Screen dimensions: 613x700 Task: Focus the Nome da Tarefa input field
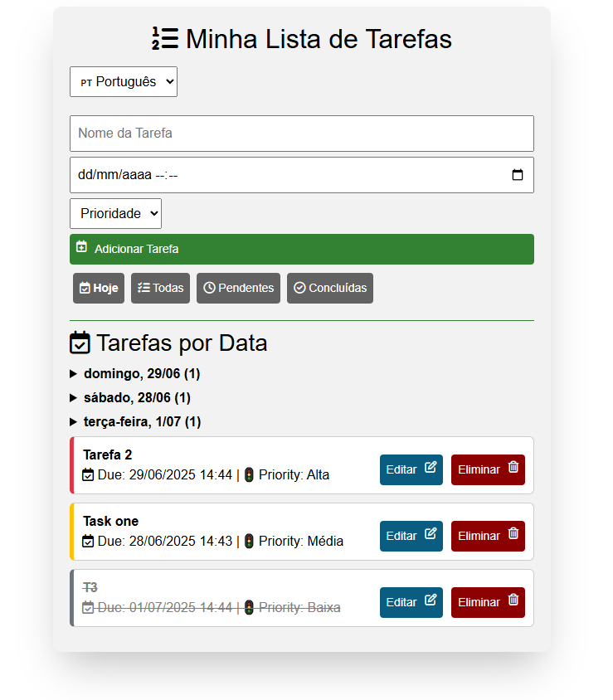pyautogui.click(x=302, y=134)
